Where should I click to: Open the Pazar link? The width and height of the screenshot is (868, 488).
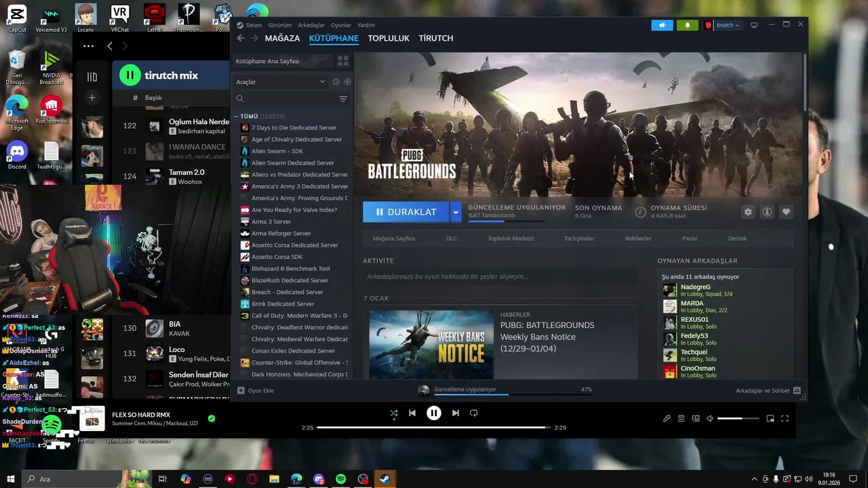pos(690,239)
